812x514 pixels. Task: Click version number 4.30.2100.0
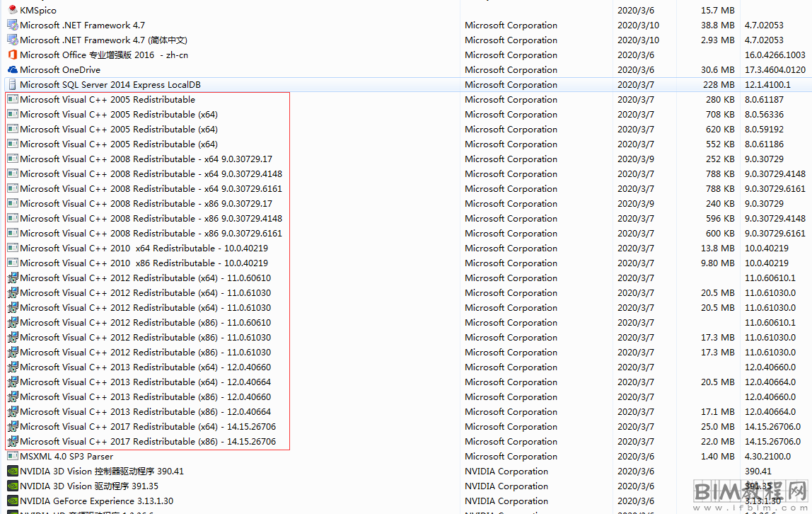pyautogui.click(x=767, y=457)
